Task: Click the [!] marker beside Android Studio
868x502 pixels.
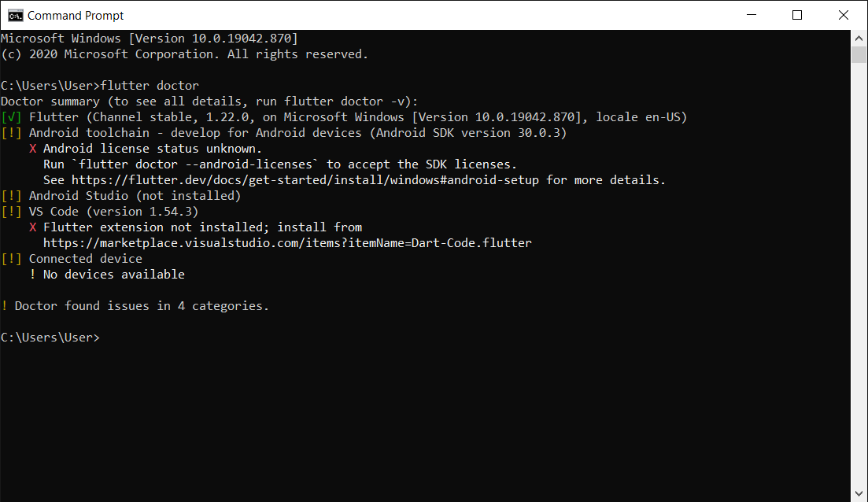Action: pos(10,195)
